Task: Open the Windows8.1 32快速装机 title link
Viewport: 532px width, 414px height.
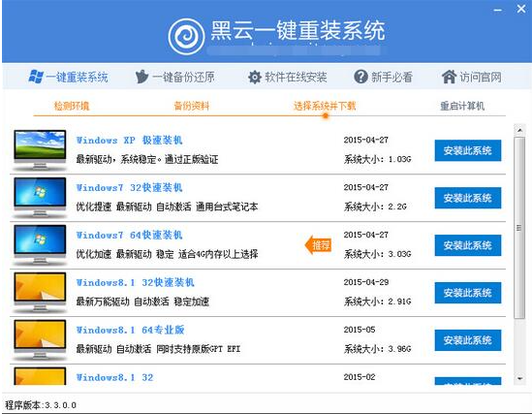Action: point(135,283)
